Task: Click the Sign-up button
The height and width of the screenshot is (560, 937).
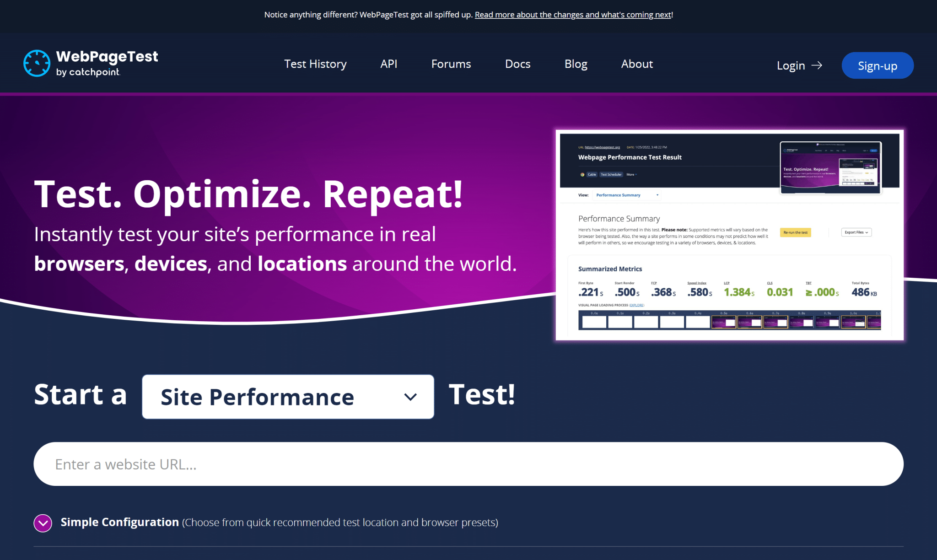Action: (877, 65)
